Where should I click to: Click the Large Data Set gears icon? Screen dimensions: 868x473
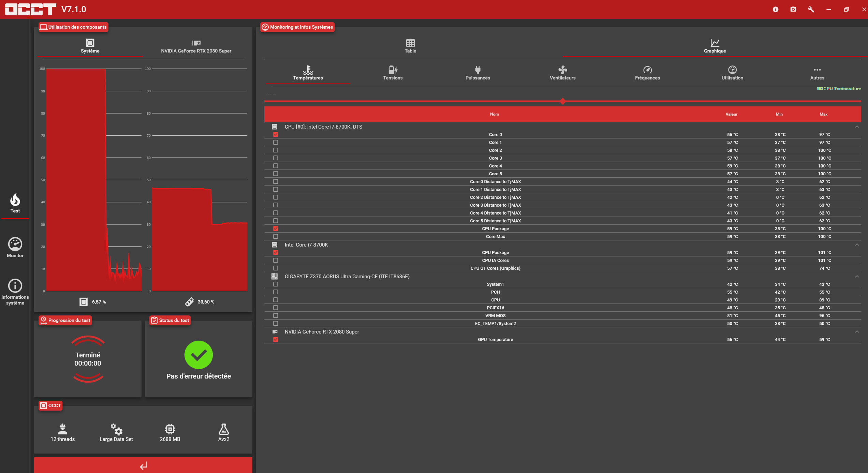tap(116, 429)
